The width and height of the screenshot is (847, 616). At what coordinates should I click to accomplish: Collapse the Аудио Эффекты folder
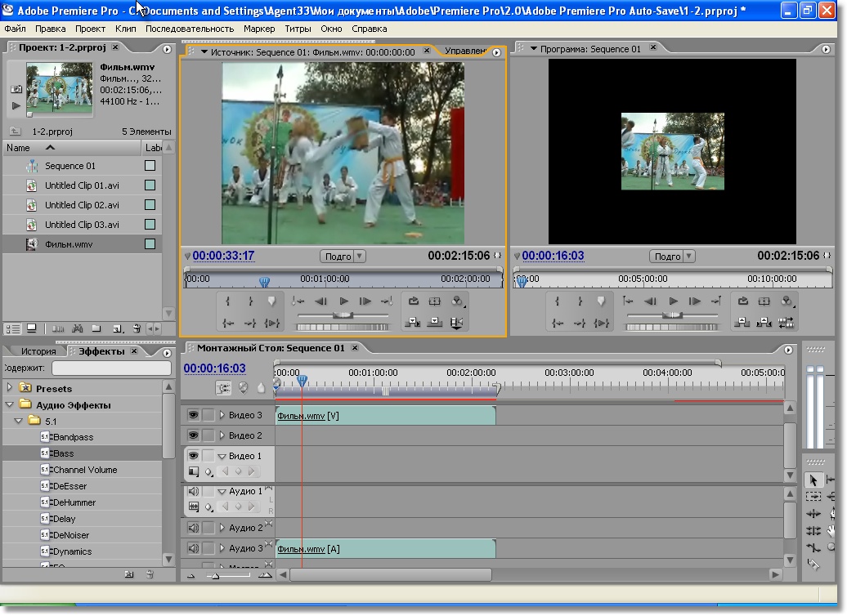pos(10,404)
